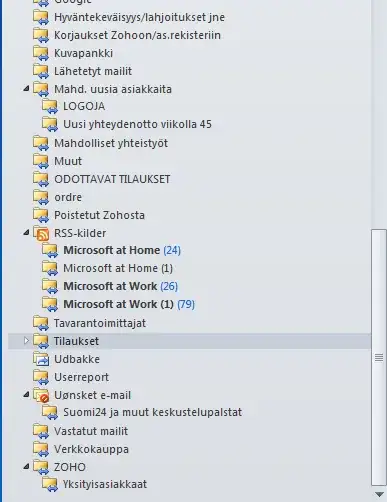Viewport: 387px width, 502px height.
Task: Click the Vastatut mailit folder icon
Action: click(x=41, y=431)
